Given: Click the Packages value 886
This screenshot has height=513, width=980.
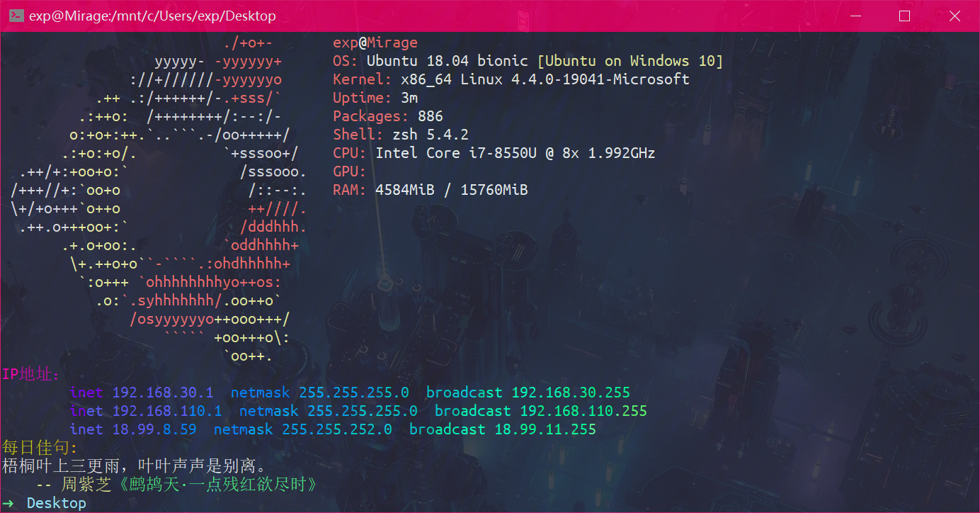Looking at the screenshot, I should [x=431, y=116].
